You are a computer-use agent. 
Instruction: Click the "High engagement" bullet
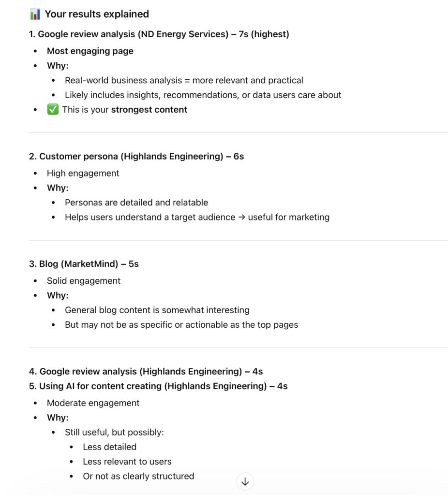coord(83,173)
